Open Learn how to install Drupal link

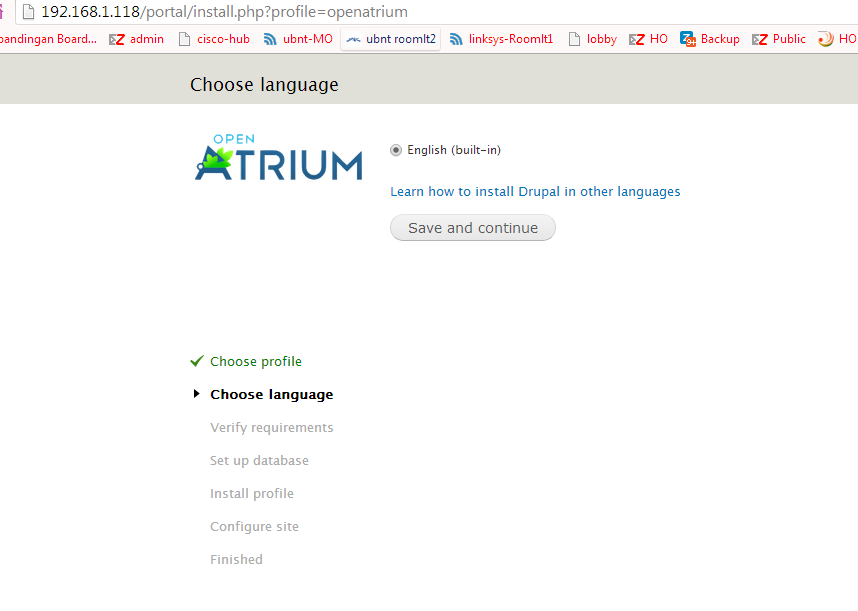535,191
